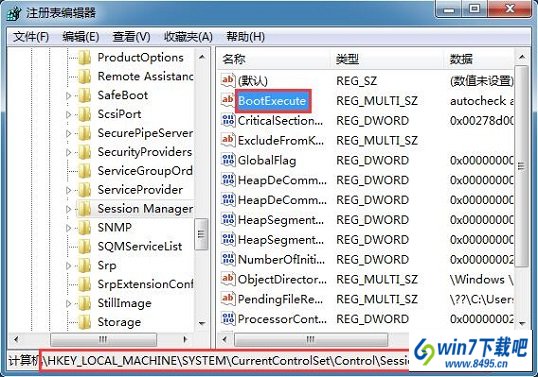Select the SecurePipeServers folder icon

point(84,133)
